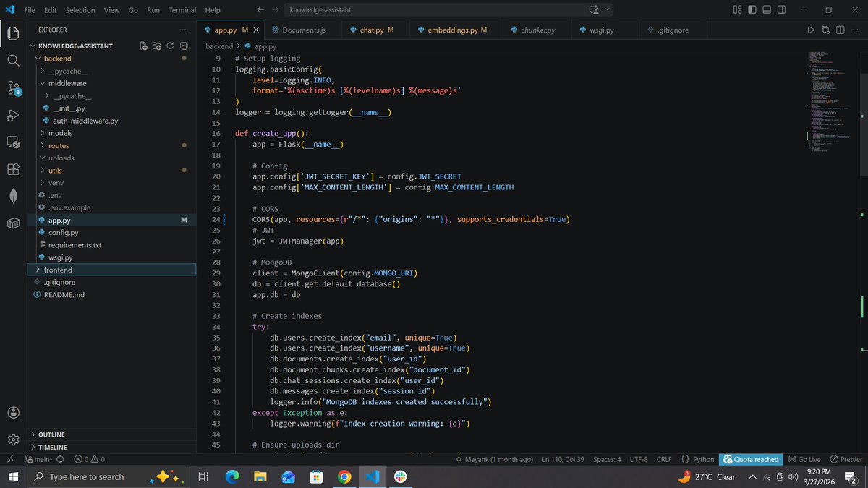Open the Source Control view
This screenshot has width=868, height=488.
coord(13,88)
